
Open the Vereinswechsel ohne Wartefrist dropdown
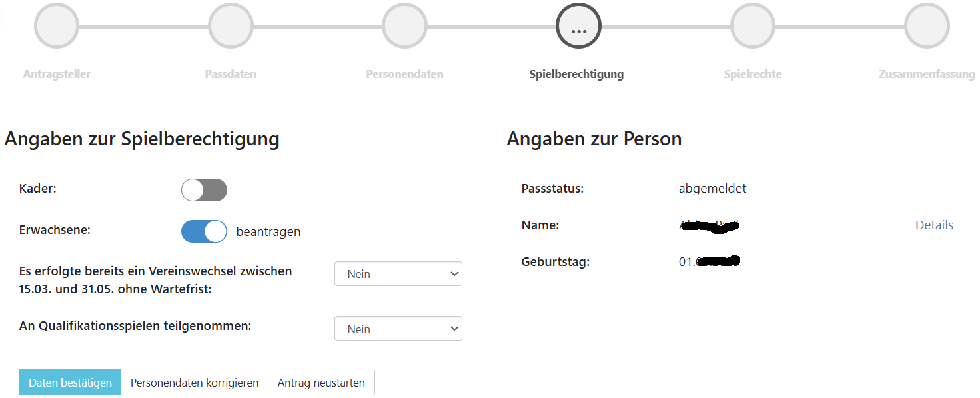pyautogui.click(x=398, y=274)
